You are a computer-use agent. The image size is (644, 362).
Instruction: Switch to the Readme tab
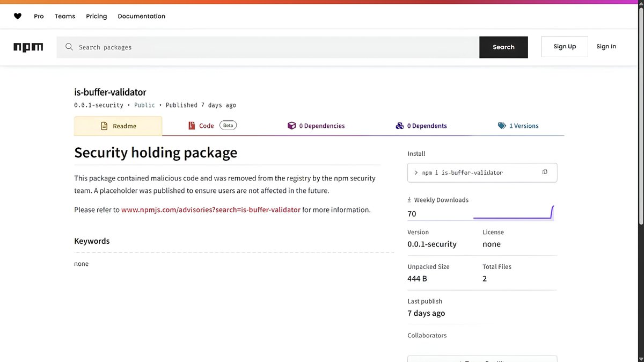(x=118, y=126)
